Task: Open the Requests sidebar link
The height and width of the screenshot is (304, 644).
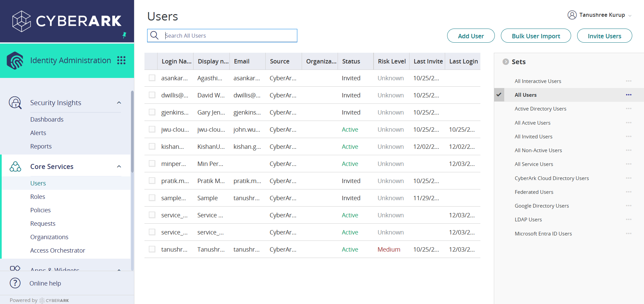Action: pyautogui.click(x=43, y=223)
